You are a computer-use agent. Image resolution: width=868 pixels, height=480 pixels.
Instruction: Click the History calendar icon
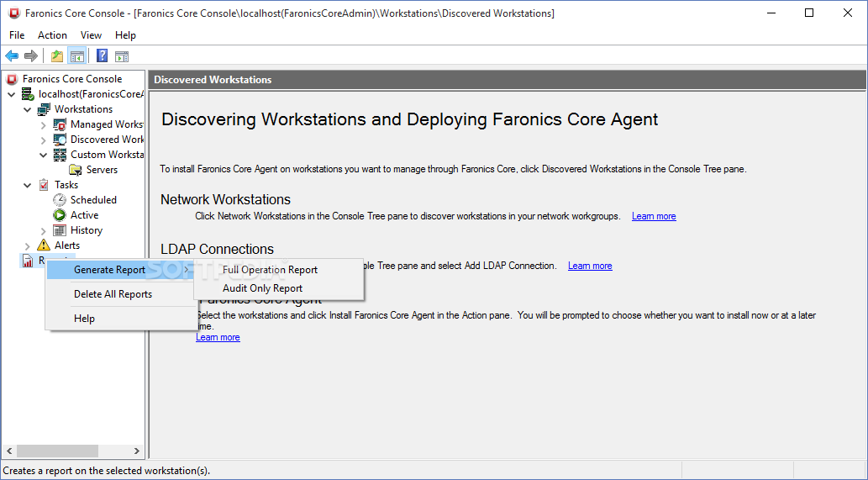click(x=60, y=229)
